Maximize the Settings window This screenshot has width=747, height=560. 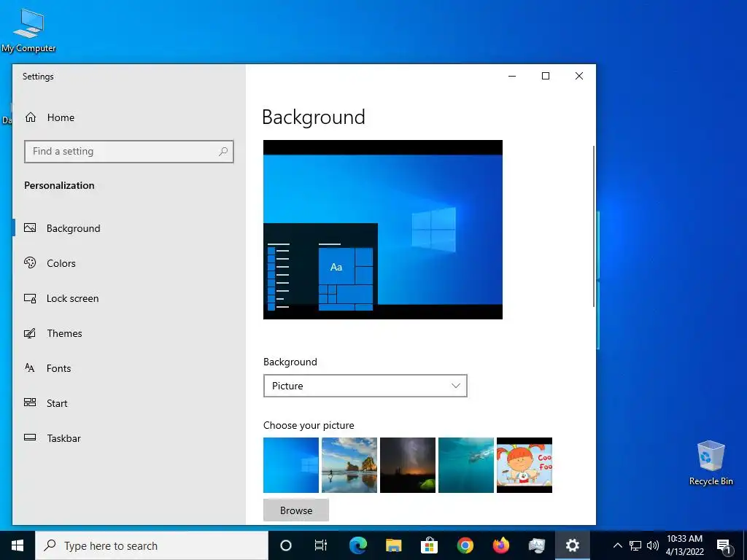546,76
